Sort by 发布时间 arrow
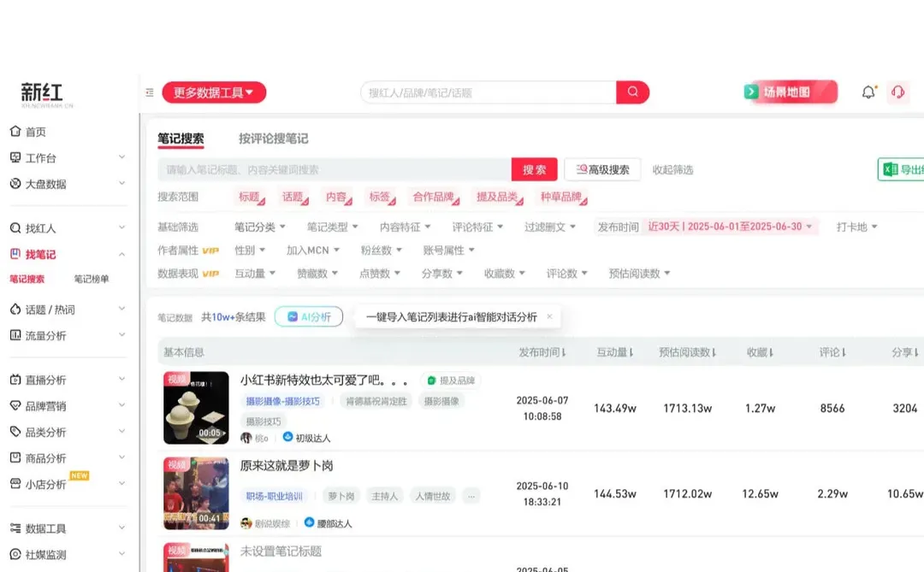 coord(564,352)
